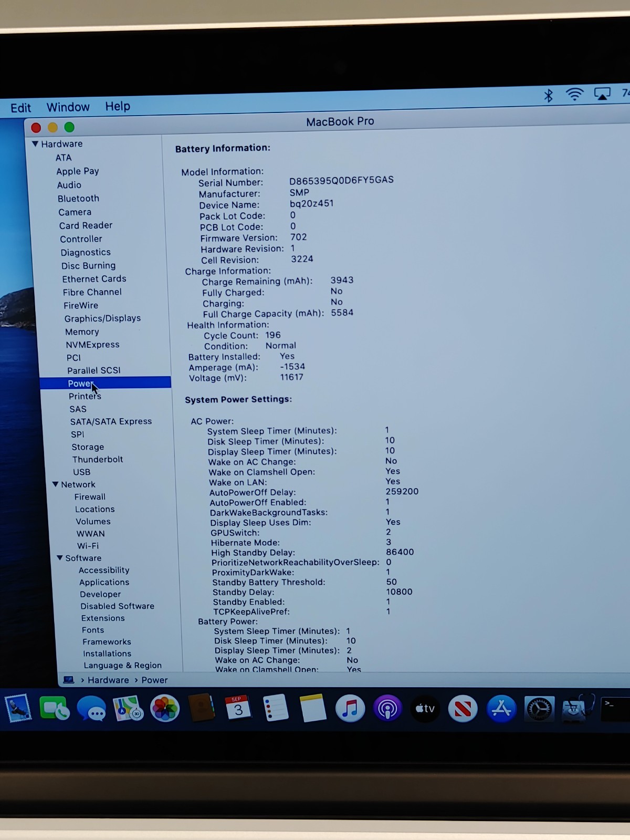Launch Reminders from the Dock
The width and height of the screenshot is (630, 840).
275,709
